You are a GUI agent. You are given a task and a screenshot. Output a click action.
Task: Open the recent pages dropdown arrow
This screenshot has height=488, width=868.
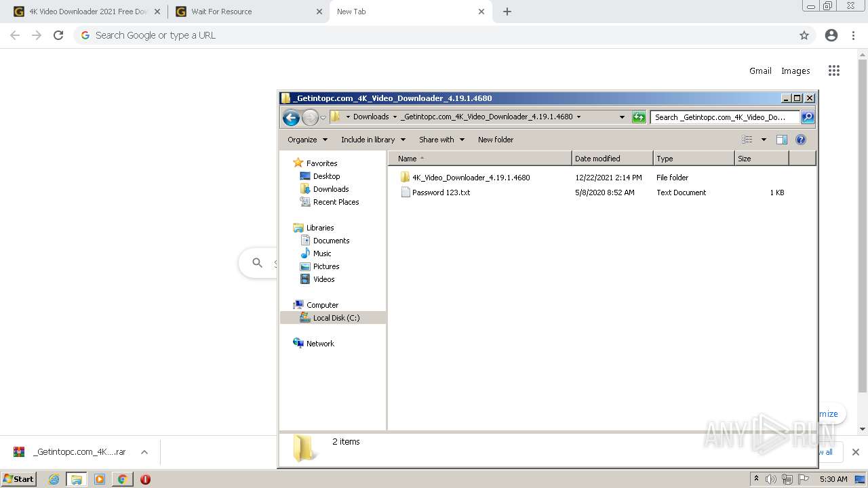(323, 117)
